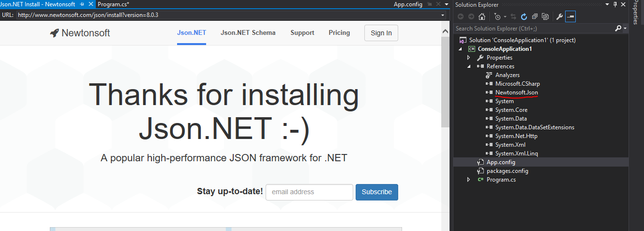Click the email address input field
Image resolution: width=644 pixels, height=231 pixels.
pyautogui.click(x=309, y=192)
